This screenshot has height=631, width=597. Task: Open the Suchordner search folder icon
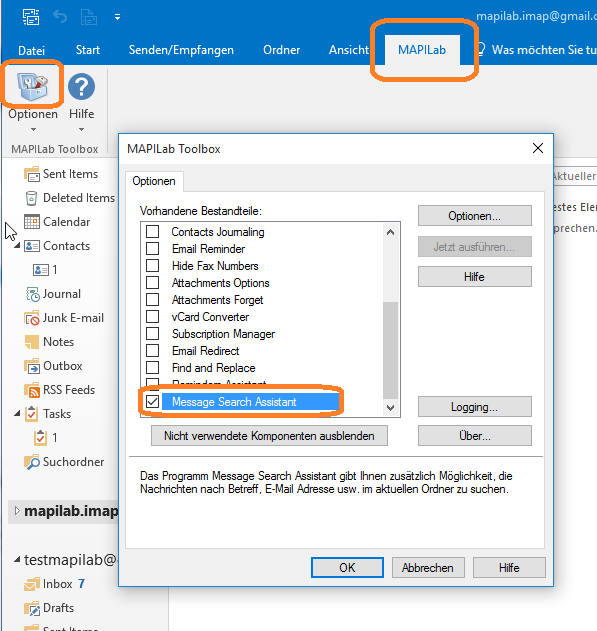32,462
